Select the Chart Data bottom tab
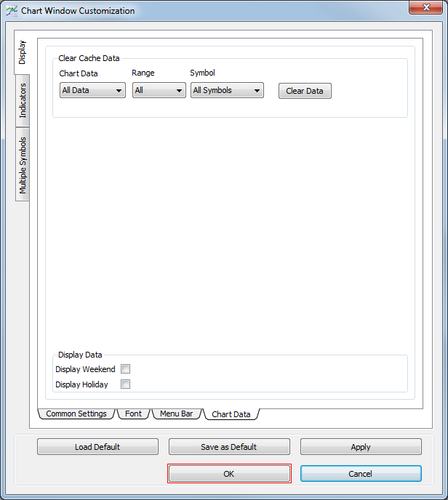The image size is (448, 500). (231, 414)
